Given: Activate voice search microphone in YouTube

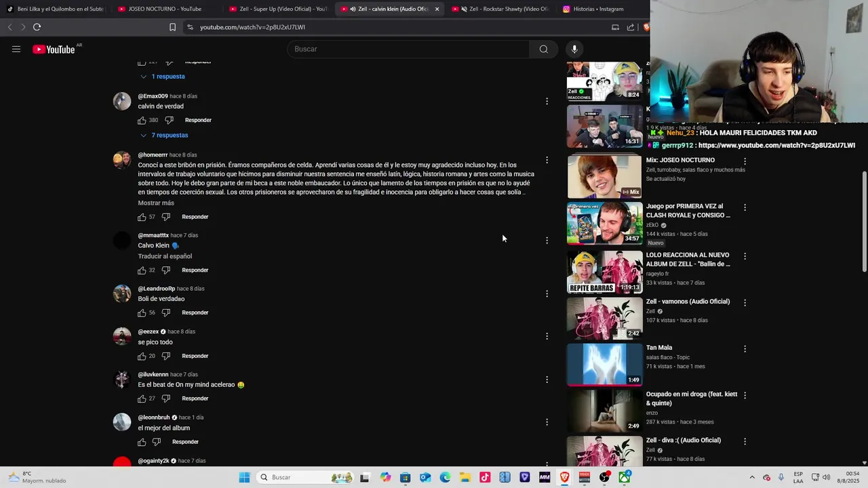Looking at the screenshot, I should click(574, 49).
